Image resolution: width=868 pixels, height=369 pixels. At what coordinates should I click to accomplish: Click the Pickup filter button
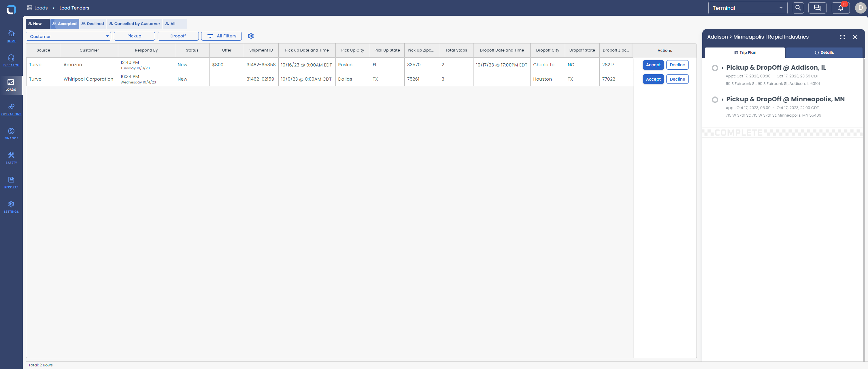(x=134, y=36)
